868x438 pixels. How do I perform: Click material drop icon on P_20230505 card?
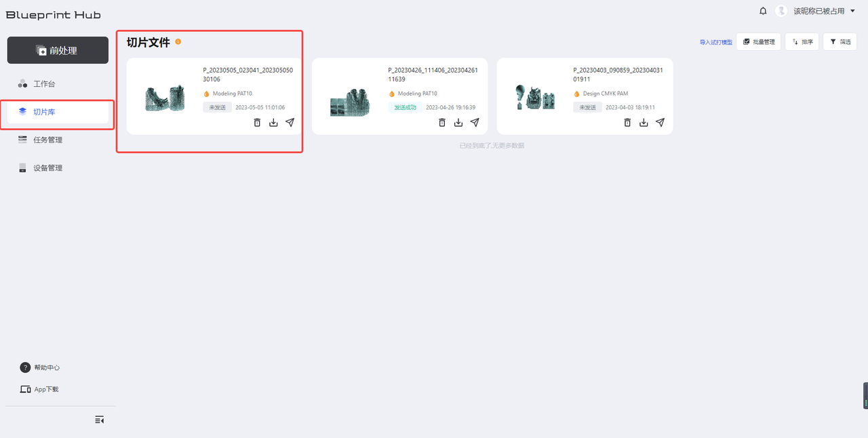point(207,94)
